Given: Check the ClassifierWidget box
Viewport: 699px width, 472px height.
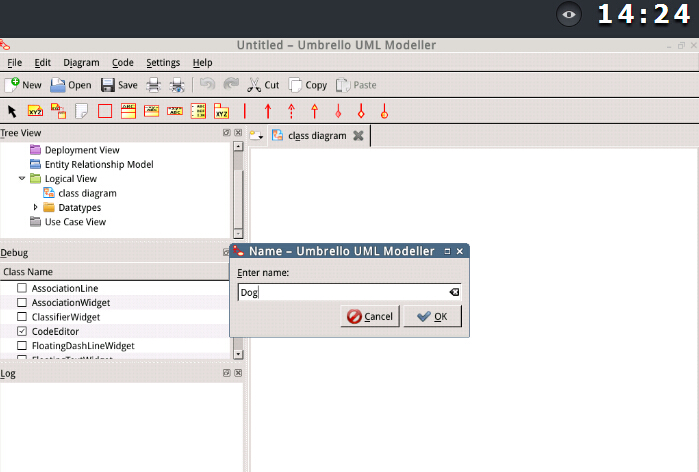Looking at the screenshot, I should click(22, 316).
